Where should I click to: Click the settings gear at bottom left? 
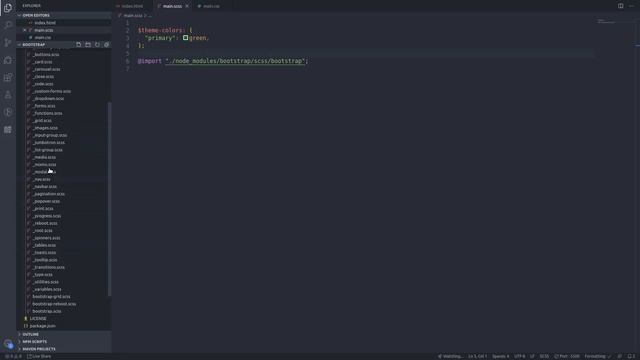pyautogui.click(x=8, y=344)
